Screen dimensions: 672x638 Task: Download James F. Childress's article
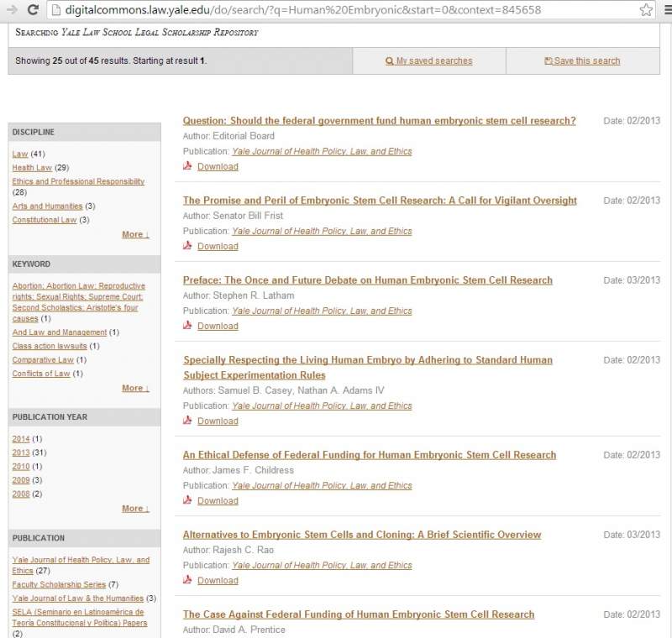tap(218, 500)
